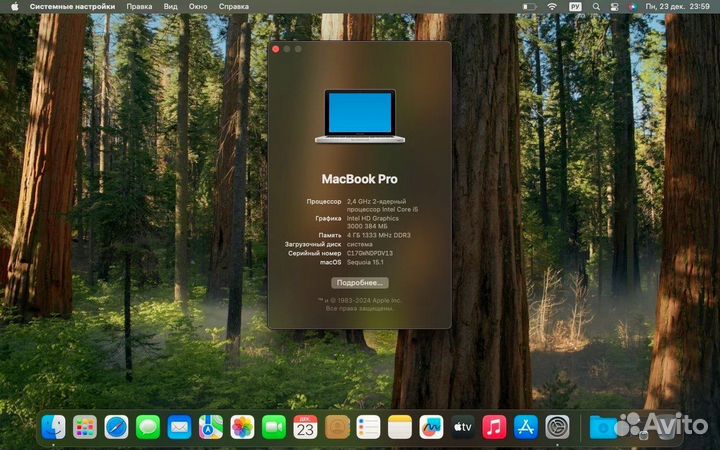
Task: Open Finder from the Dock
Action: coord(53,427)
